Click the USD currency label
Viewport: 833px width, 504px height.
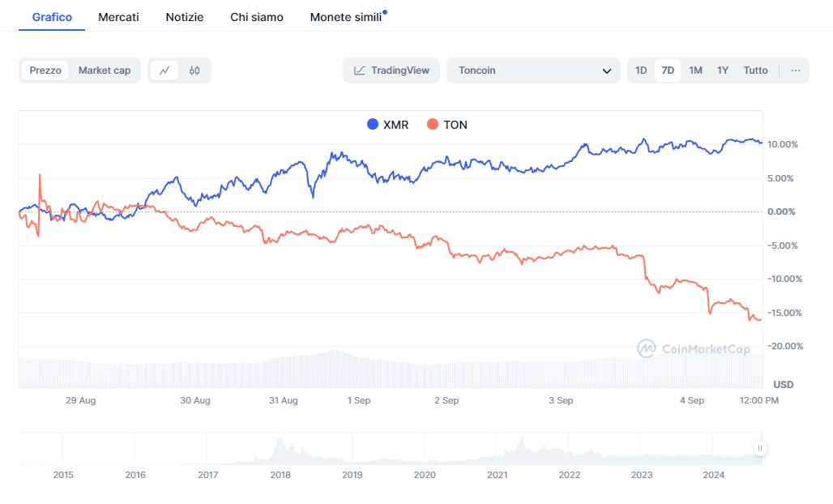tap(783, 385)
